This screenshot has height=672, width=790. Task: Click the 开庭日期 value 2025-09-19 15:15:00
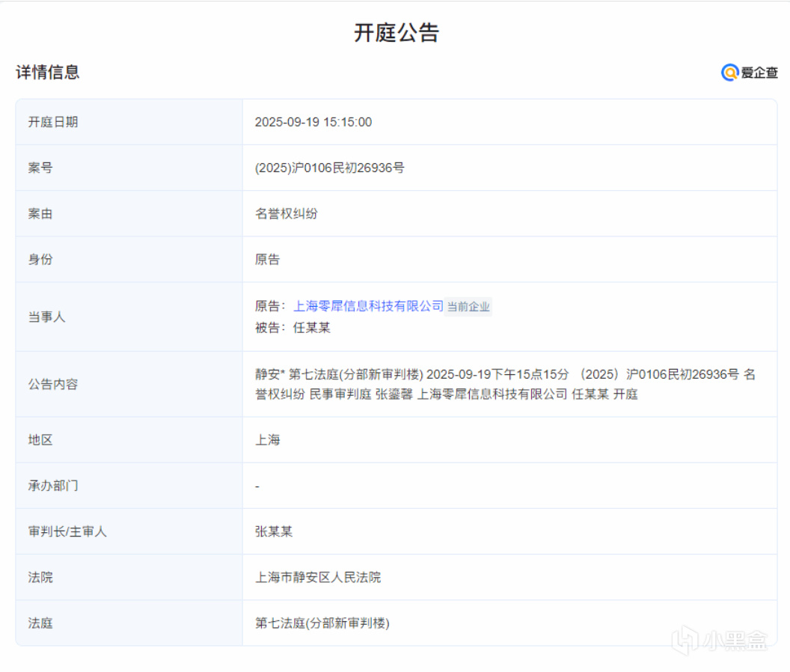click(x=313, y=122)
